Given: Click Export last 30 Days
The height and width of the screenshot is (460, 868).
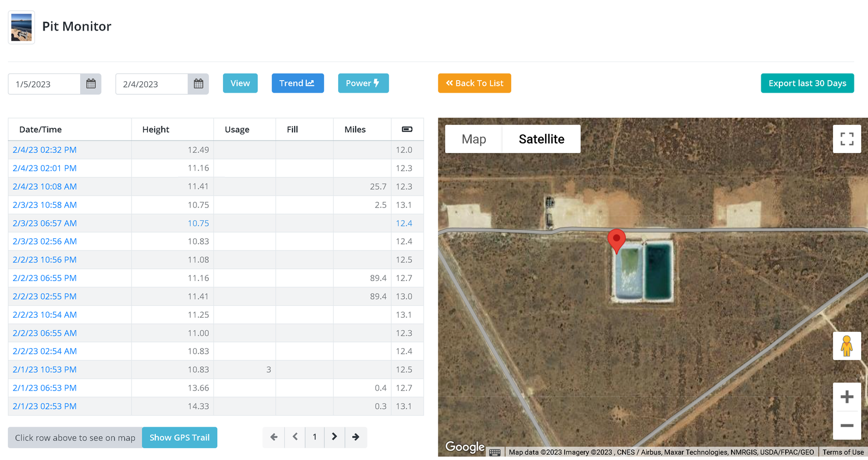Looking at the screenshot, I should point(807,83).
